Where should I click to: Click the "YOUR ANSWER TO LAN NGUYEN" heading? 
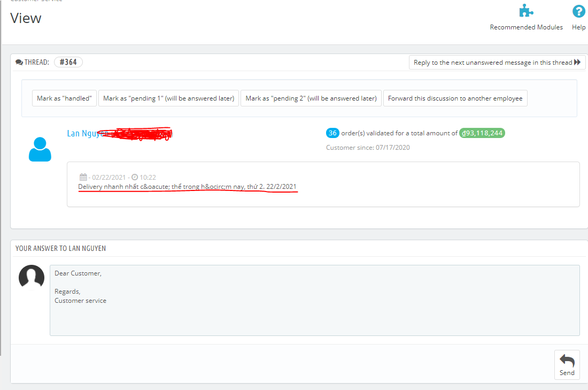coord(60,248)
